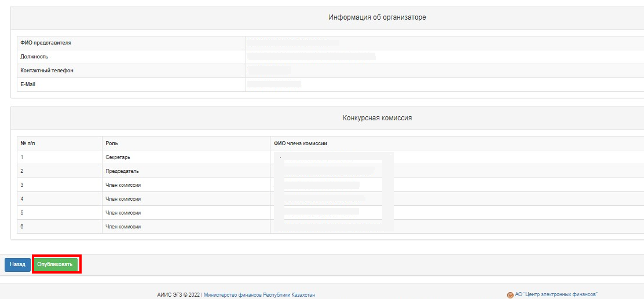Click the ФИО представителя label cell
The width and height of the screenshot is (644, 299).
[131, 43]
